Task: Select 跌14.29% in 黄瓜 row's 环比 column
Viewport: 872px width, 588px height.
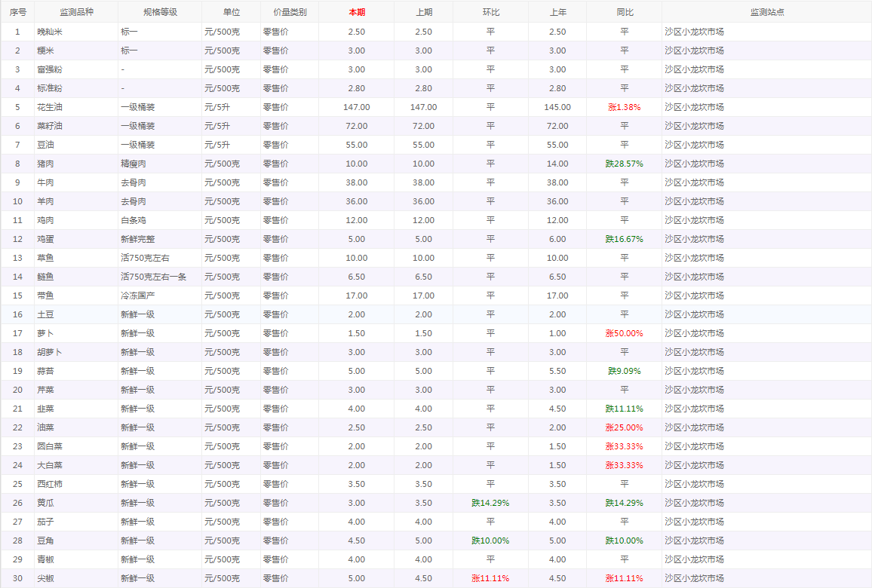Action: [x=490, y=503]
